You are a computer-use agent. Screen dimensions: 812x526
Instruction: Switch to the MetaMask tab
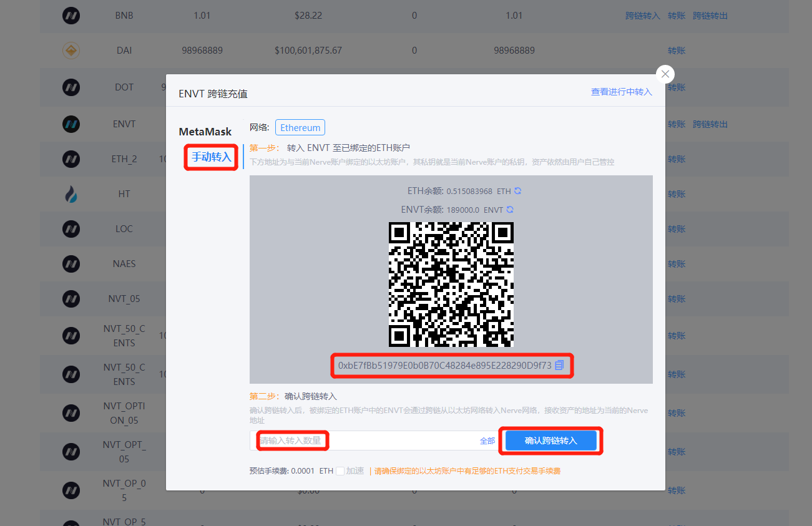[x=205, y=132]
